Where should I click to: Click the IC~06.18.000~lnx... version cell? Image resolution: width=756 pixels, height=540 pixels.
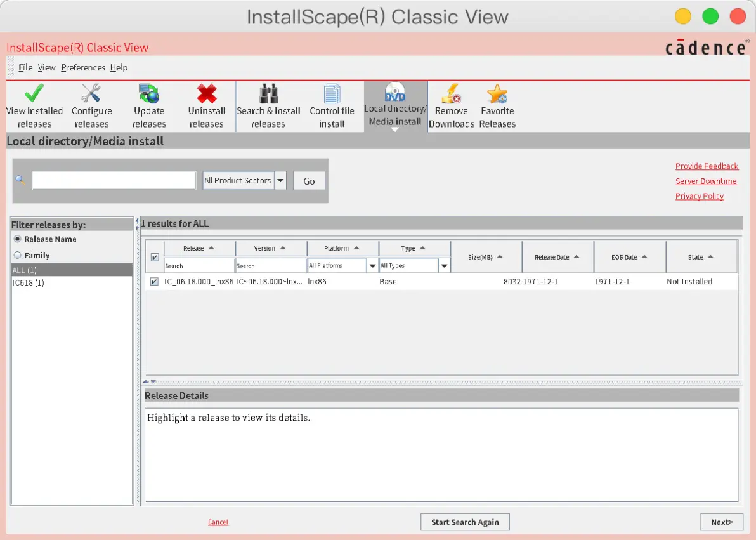click(x=269, y=281)
